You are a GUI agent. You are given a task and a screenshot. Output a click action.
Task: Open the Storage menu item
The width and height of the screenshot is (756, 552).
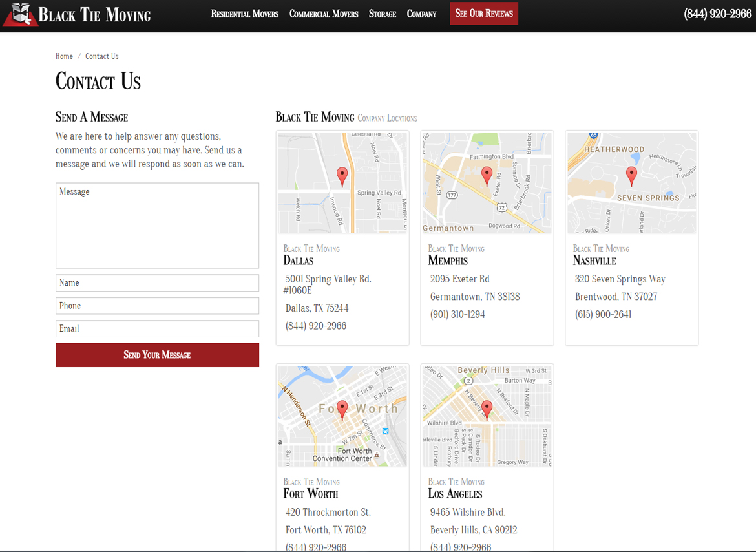pos(383,14)
